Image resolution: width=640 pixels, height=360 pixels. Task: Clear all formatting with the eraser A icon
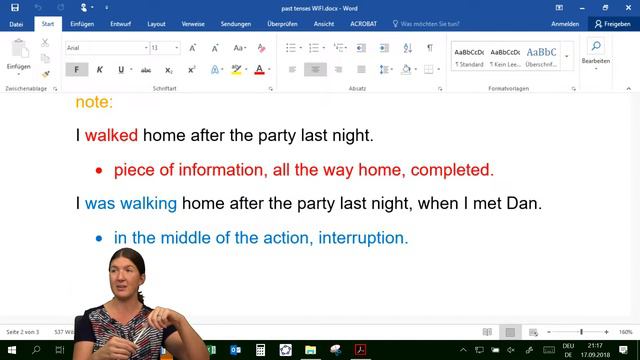[262, 48]
